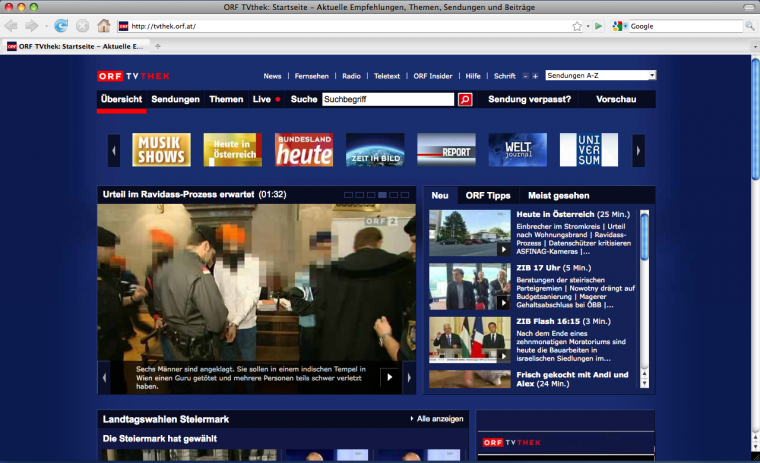This screenshot has height=463, width=760.
Task: Switch to the Sendungen tab
Action: (x=175, y=99)
